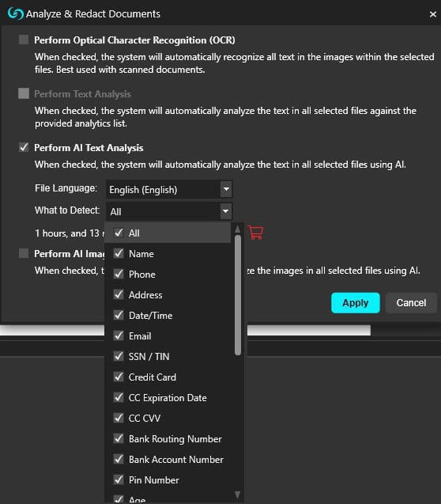Screen dimensions: 441x504
Task: Toggle the Perform Text Analysis checkbox
Action: 24,93
